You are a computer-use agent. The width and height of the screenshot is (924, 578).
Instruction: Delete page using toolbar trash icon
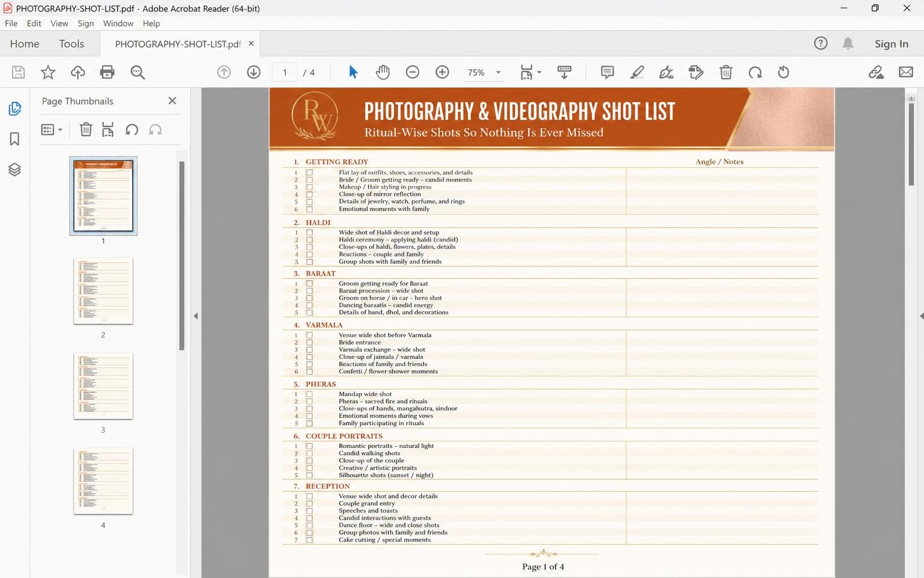pyautogui.click(x=726, y=72)
